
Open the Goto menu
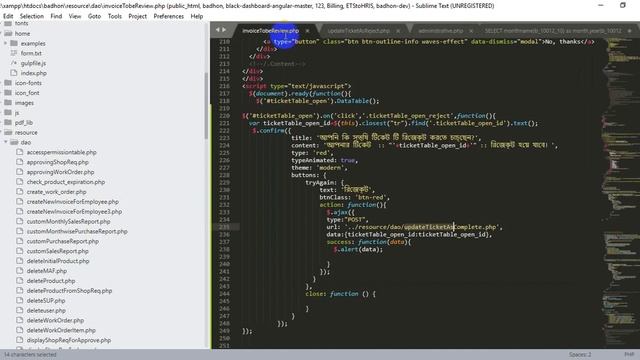click(x=94, y=16)
